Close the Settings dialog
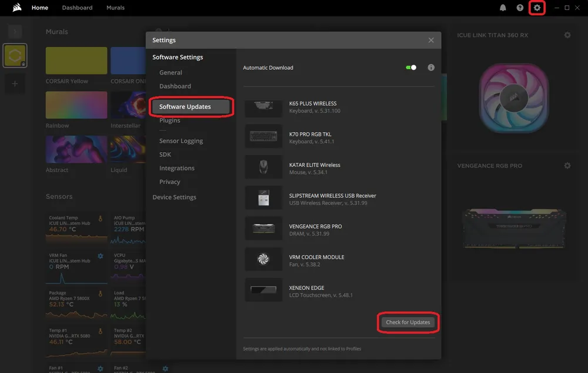 click(431, 40)
